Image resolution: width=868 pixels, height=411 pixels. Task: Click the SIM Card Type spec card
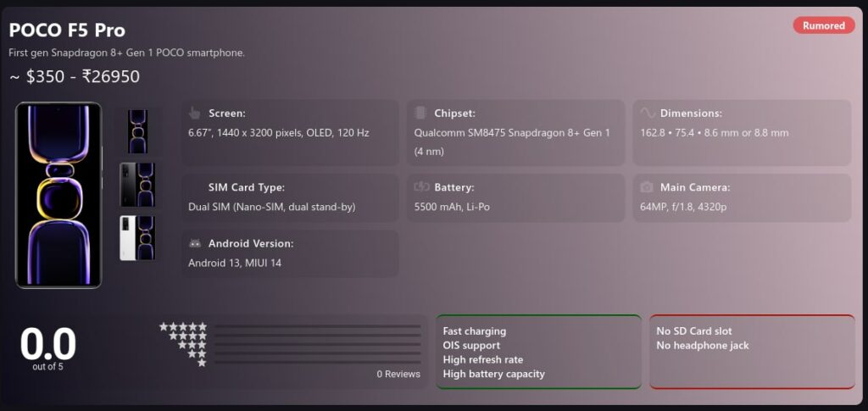pos(289,197)
